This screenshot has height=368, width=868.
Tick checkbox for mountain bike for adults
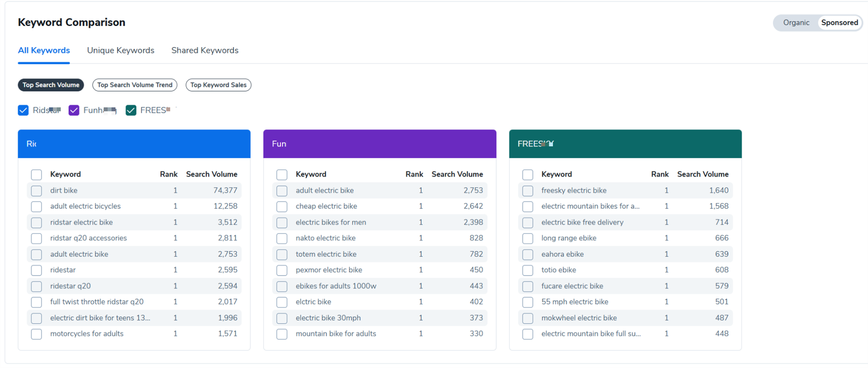[x=282, y=334]
